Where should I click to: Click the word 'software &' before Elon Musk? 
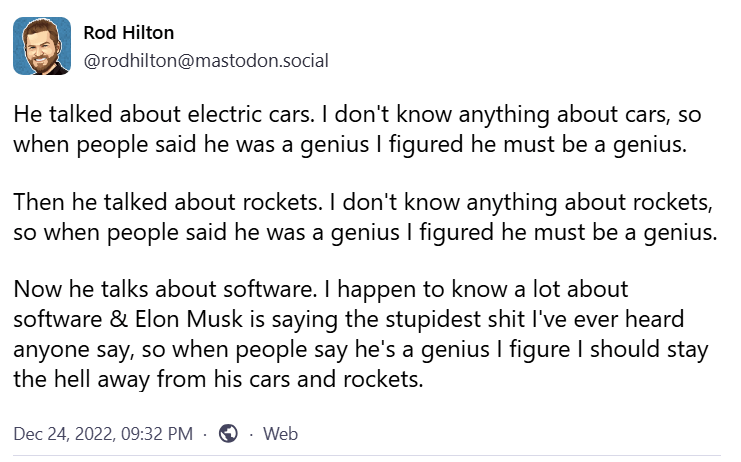tap(71, 319)
